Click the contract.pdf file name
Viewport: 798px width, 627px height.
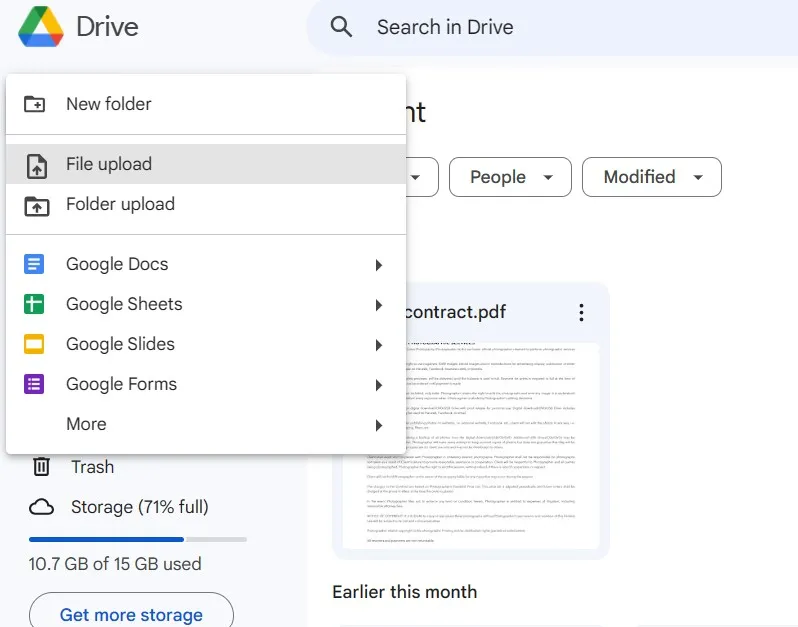(455, 311)
